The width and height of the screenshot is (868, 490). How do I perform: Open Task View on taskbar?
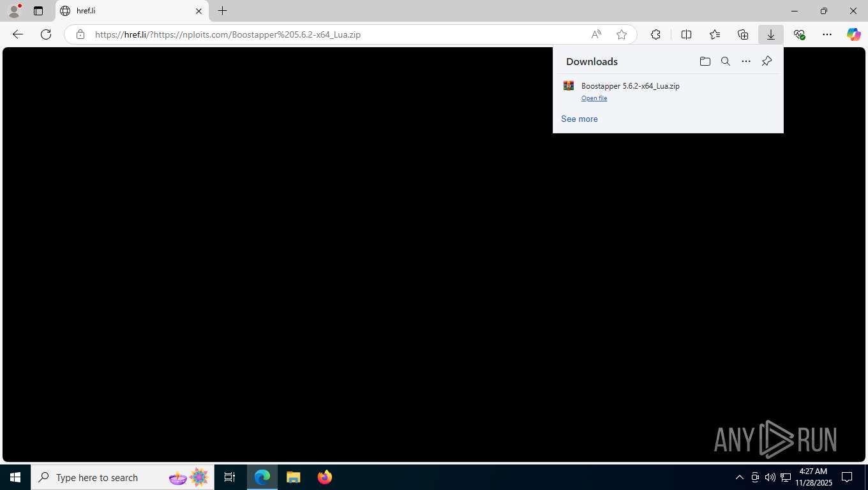pos(230,477)
